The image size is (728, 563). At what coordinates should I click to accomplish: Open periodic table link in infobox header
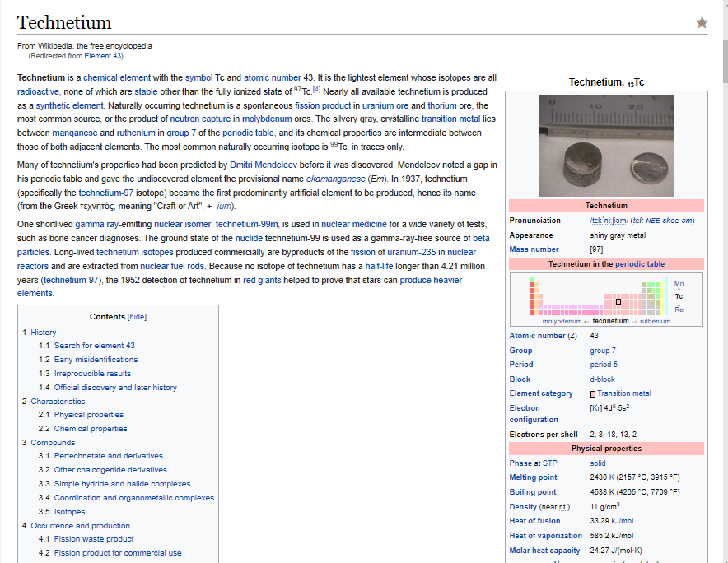640,264
